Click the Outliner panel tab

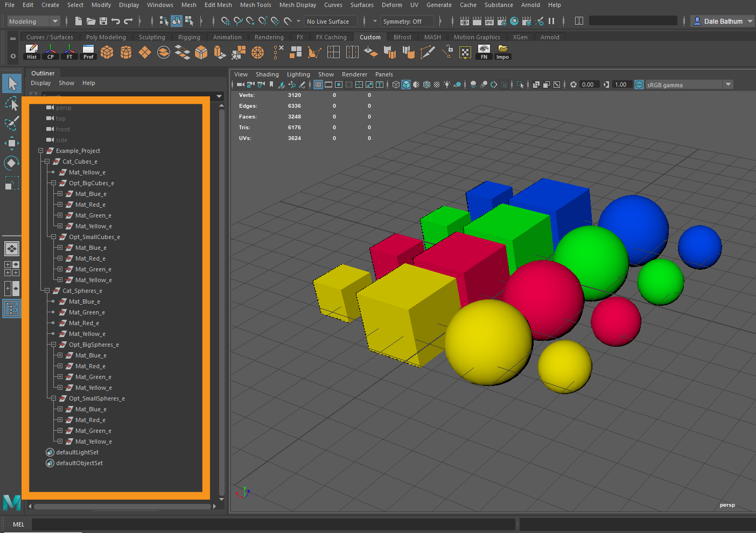(43, 73)
